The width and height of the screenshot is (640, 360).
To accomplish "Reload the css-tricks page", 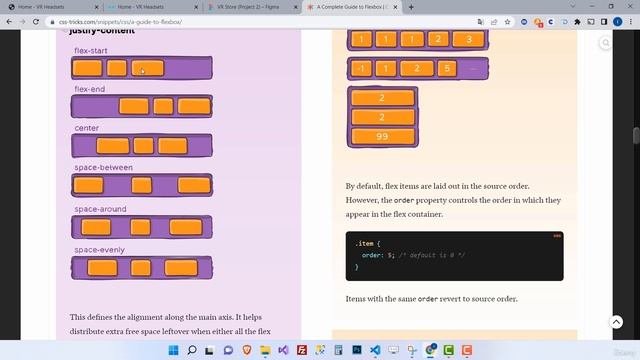I will tap(36, 22).
